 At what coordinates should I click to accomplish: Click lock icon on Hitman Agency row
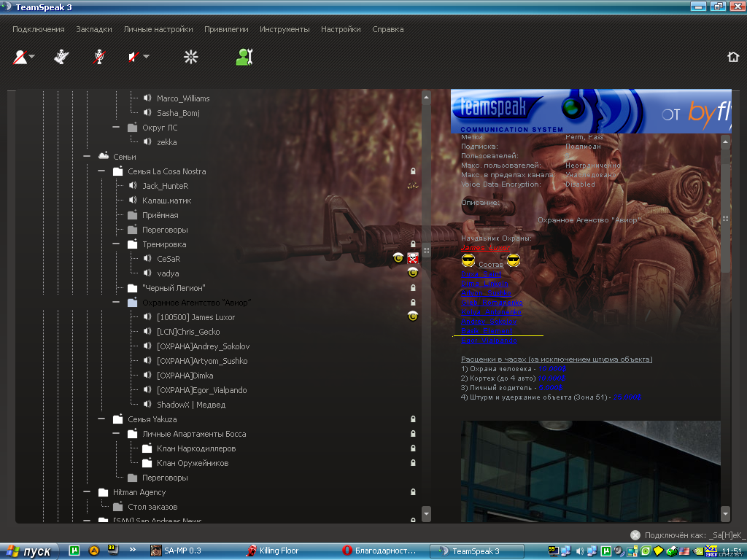pos(413,492)
